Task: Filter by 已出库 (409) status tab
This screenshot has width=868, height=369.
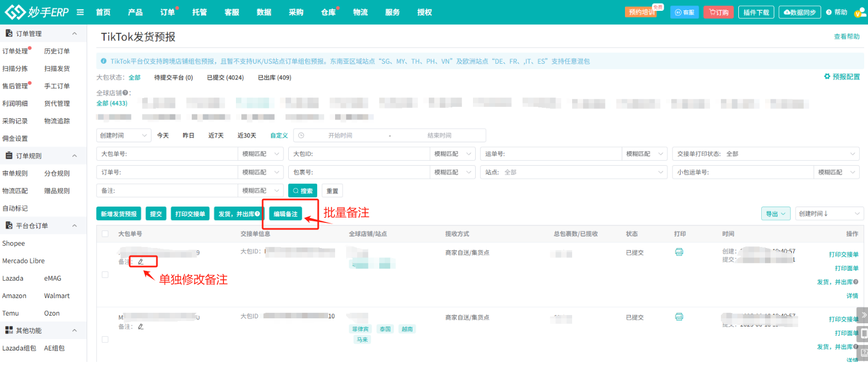Action: [274, 77]
